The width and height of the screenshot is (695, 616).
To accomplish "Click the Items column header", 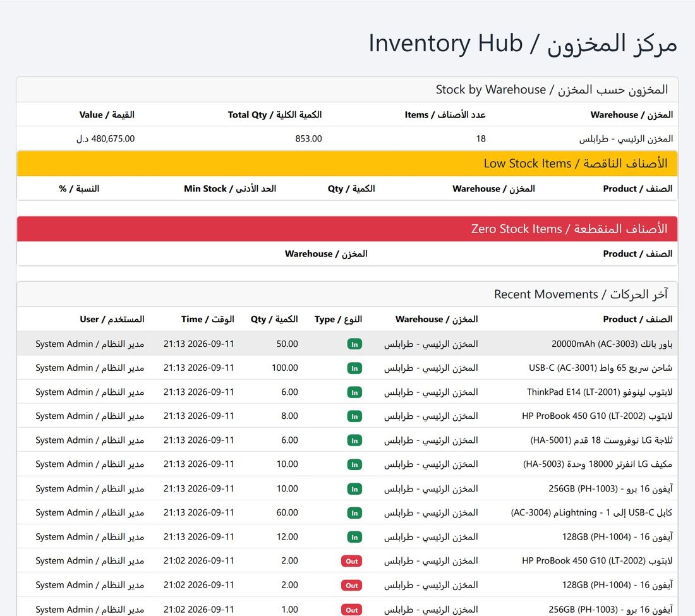I will pos(445,115).
